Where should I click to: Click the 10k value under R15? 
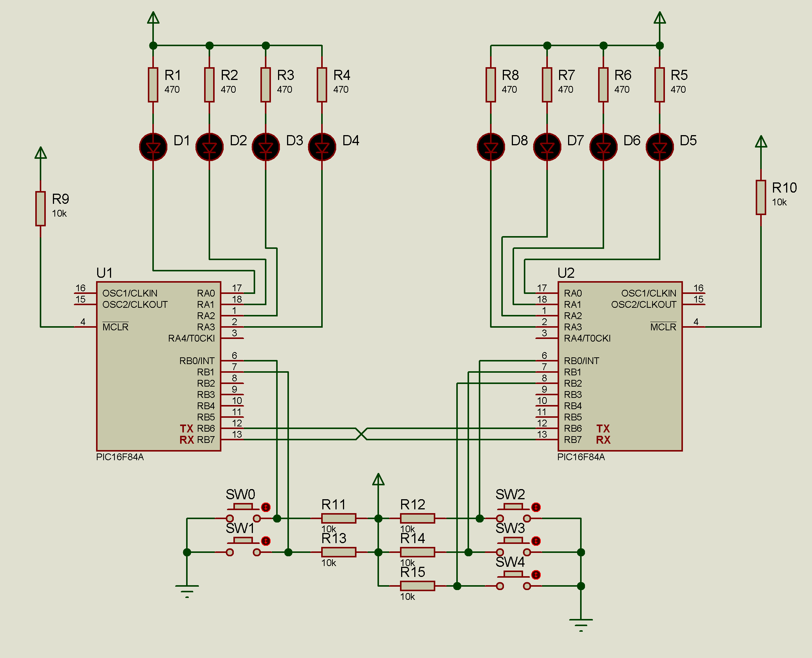click(408, 596)
